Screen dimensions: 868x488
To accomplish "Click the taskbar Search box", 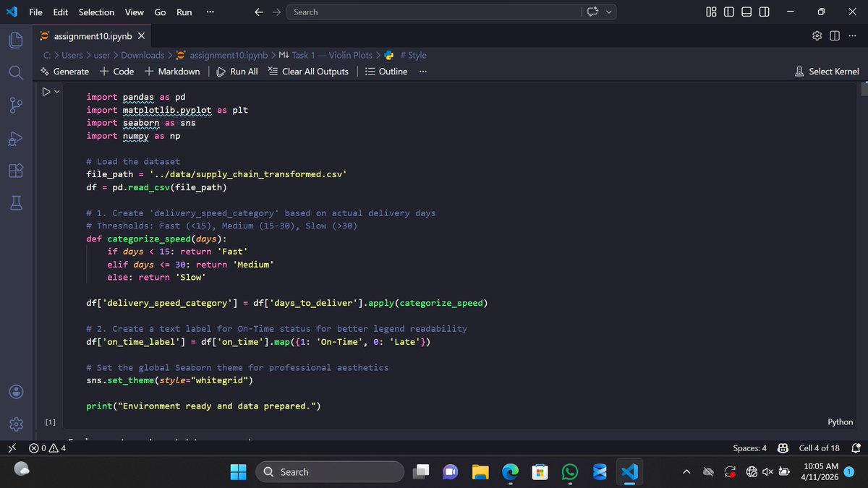I will coord(331,472).
